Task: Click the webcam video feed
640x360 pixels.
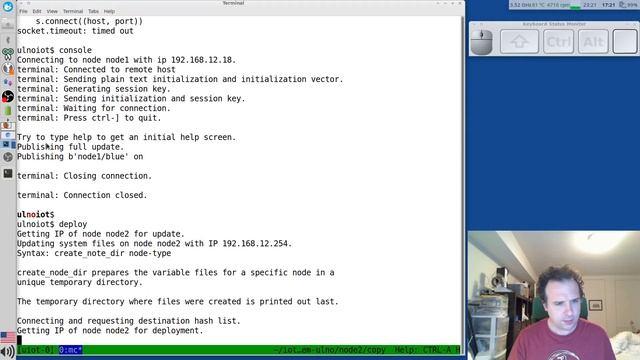Action: [554, 296]
